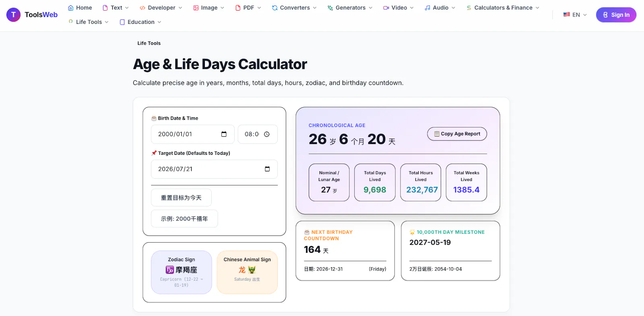The height and width of the screenshot is (316, 644).
Task: Click the target date field 2026/07/21
Action: click(x=214, y=169)
